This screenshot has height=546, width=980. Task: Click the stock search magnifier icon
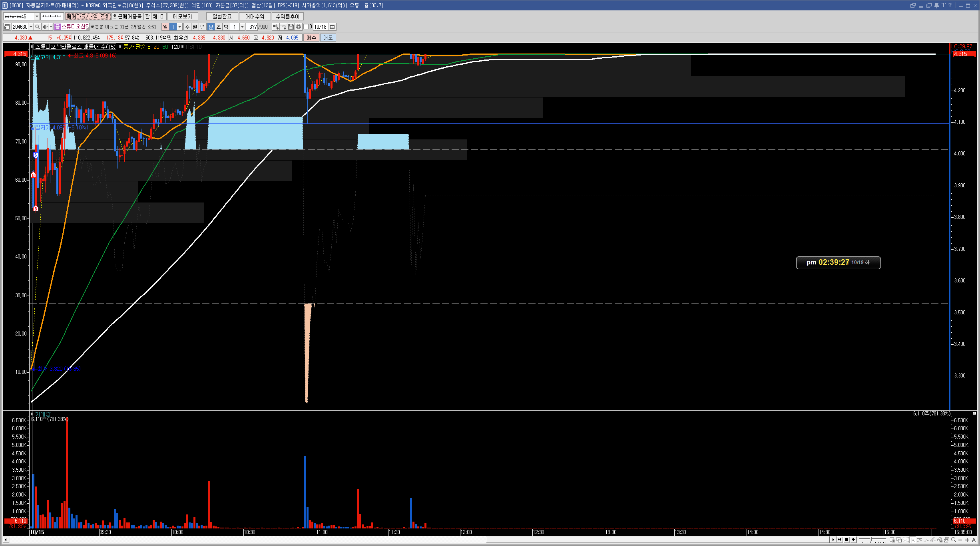click(37, 27)
